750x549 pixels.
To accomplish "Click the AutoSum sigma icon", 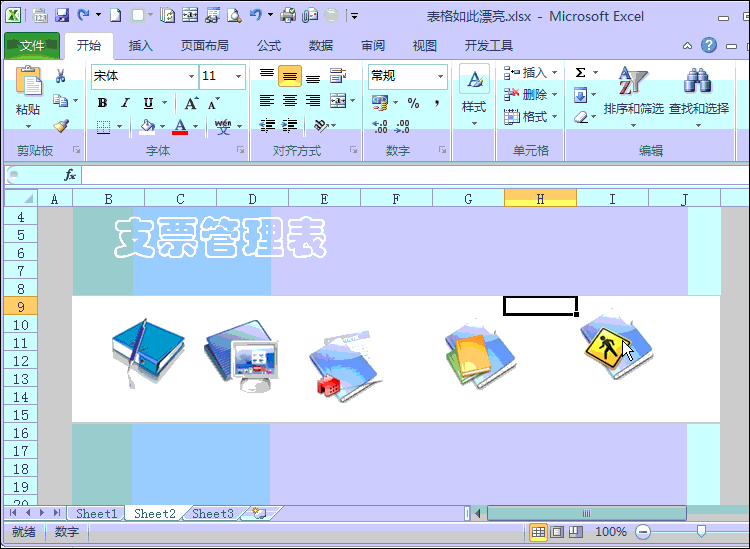I will pyautogui.click(x=580, y=73).
